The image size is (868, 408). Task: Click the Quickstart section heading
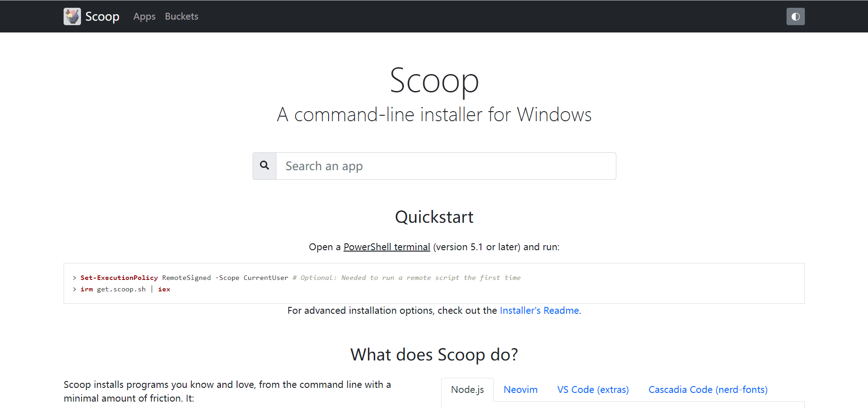coord(434,217)
